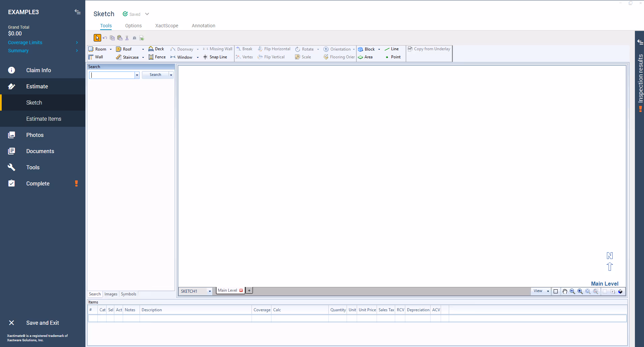
Task: Open the Documents section
Action: [42, 151]
